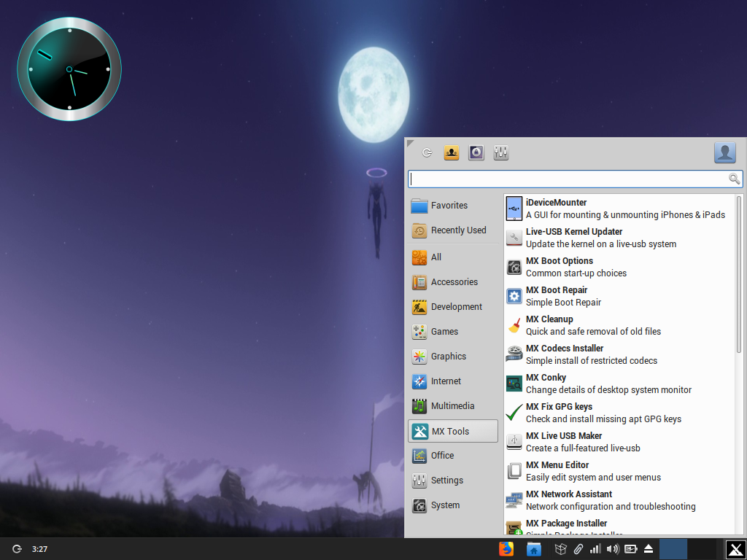Viewport: 747px width, 560px height.
Task: Open the Recently Used category
Action: pos(453,230)
